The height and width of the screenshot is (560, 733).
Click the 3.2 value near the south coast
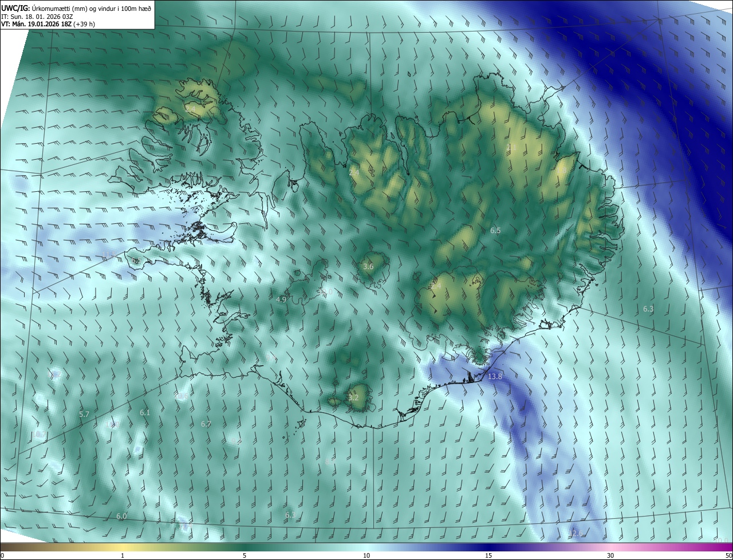tap(353, 397)
